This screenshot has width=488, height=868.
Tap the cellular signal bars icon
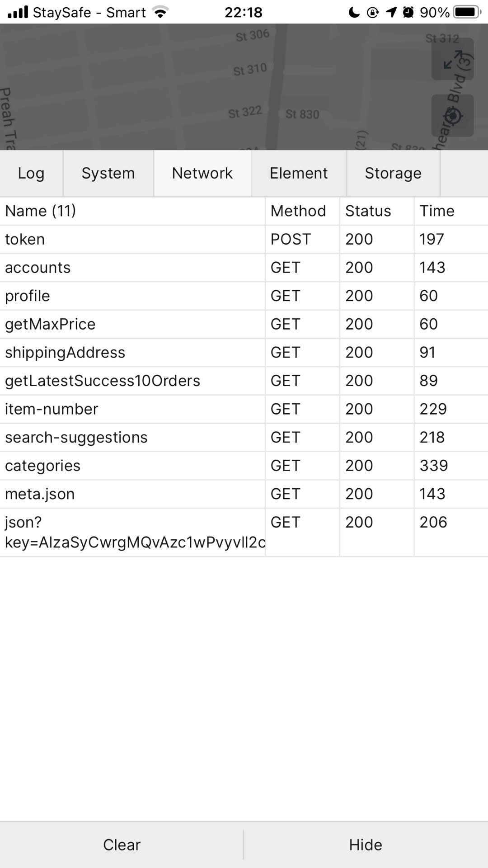pyautogui.click(x=18, y=12)
